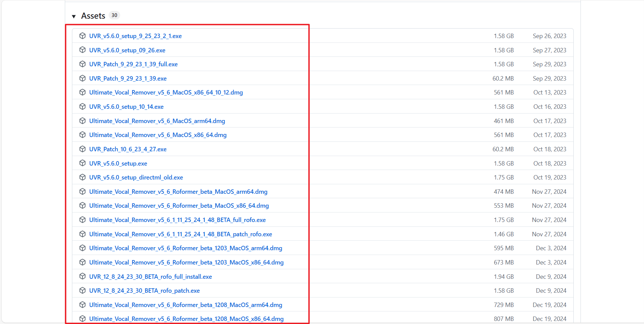Screen dimensions: 644x324
Task: Click the date "Sep 27, 2023"
Action: 550,50
